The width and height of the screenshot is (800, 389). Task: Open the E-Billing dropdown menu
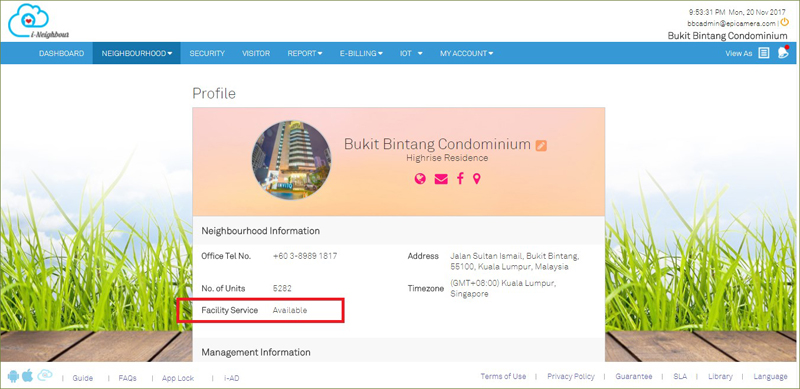coord(361,53)
